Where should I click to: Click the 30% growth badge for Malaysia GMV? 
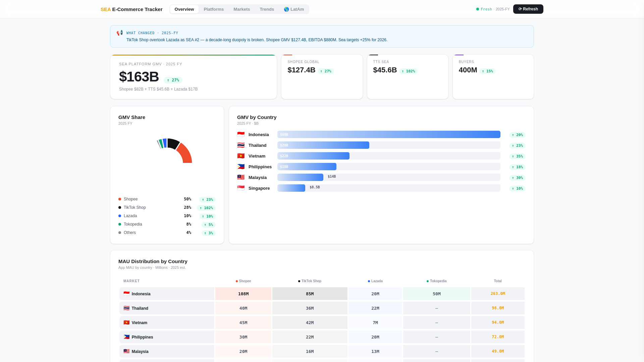(x=517, y=178)
